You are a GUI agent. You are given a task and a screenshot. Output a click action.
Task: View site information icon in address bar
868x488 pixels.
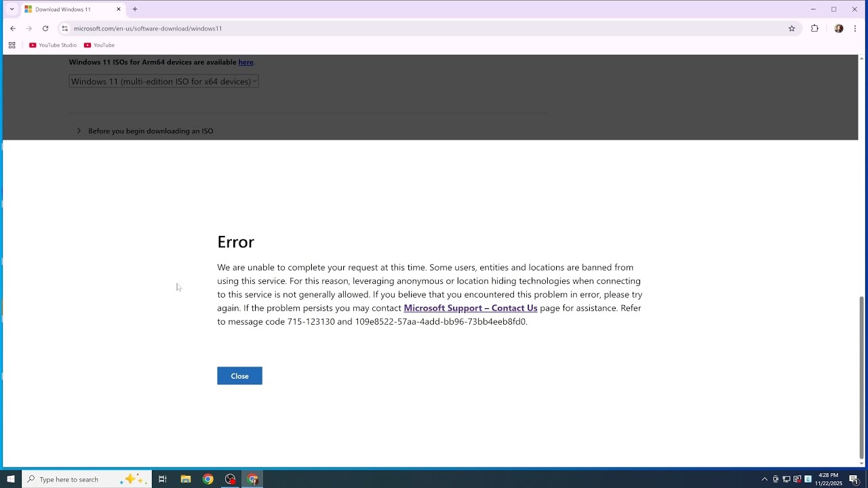(65, 28)
